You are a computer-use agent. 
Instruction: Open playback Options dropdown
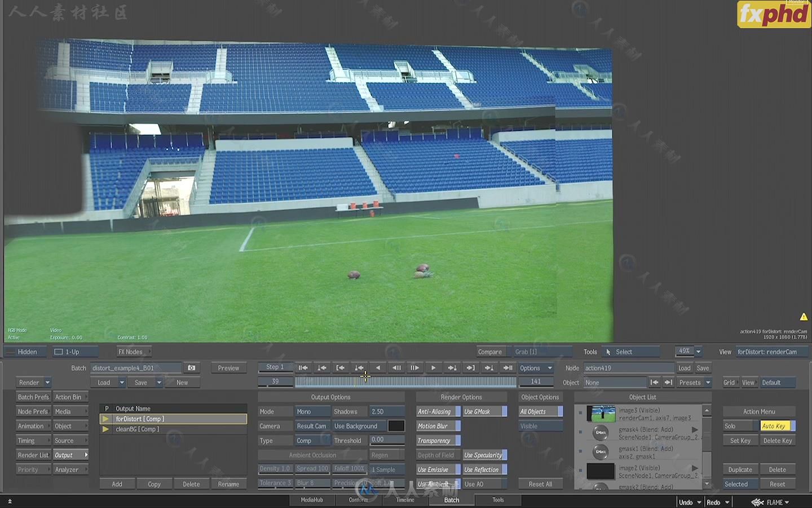pyautogui.click(x=536, y=368)
